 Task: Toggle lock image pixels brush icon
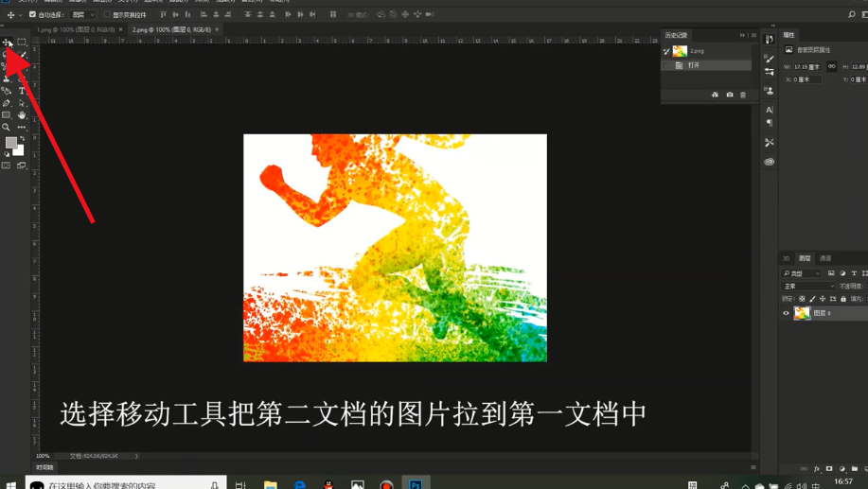[812, 299]
